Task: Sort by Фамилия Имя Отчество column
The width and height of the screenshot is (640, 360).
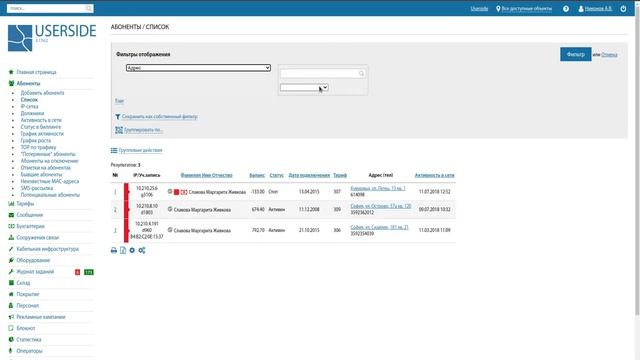Action: [207, 175]
